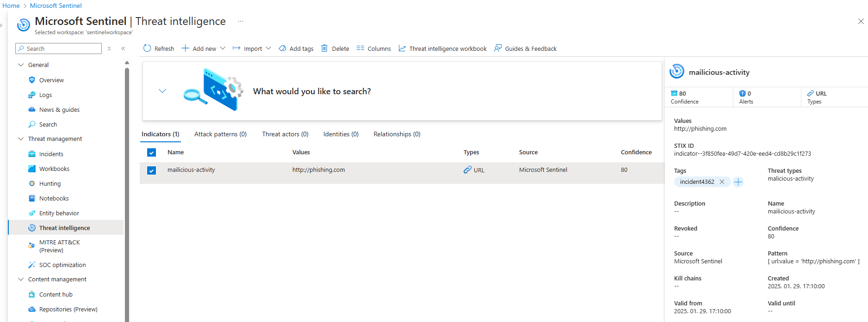This screenshot has width=868, height=322.
Task: Switch to Attack patterns tab
Action: [220, 134]
